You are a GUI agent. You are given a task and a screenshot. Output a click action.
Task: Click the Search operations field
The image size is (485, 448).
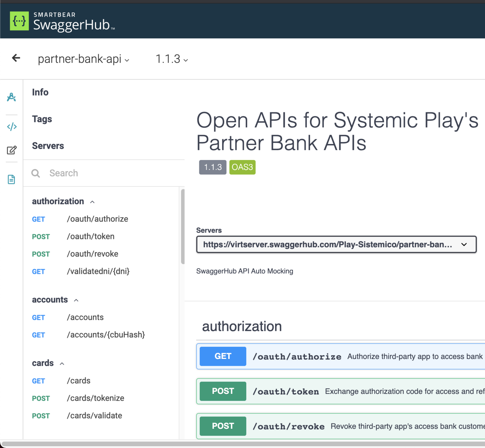click(104, 173)
